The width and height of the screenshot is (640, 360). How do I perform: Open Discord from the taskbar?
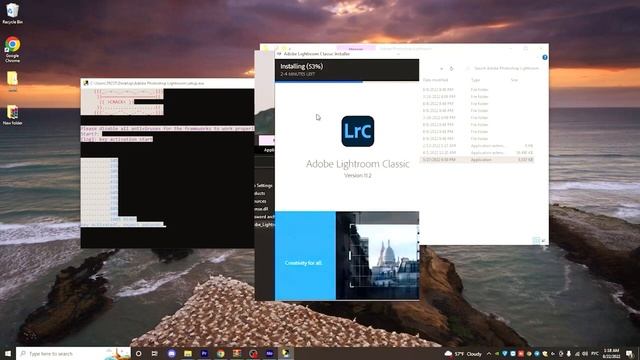point(171,353)
